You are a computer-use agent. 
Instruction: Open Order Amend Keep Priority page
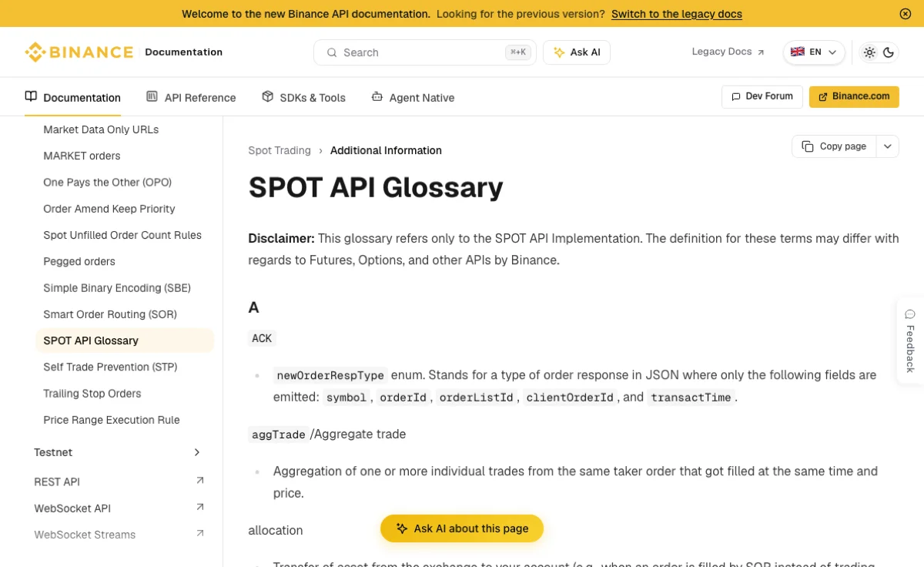click(x=109, y=209)
